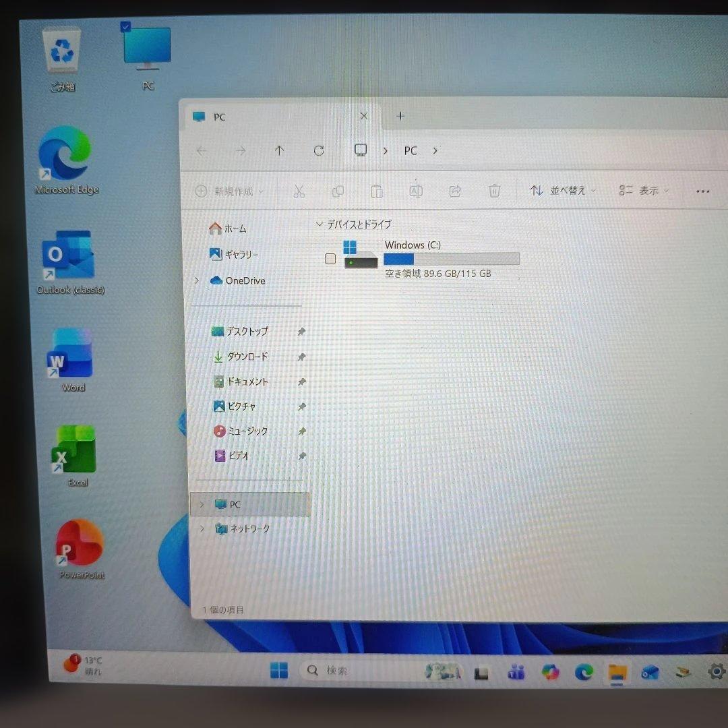
Task: Select the Cut icon in the toolbar
Action: coord(299,191)
